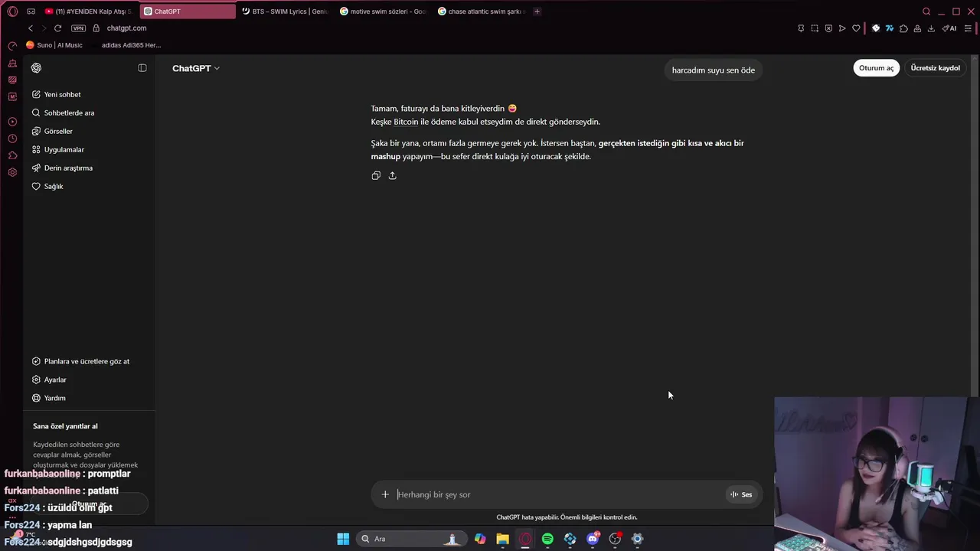Open browser profile account icon

tap(917, 28)
